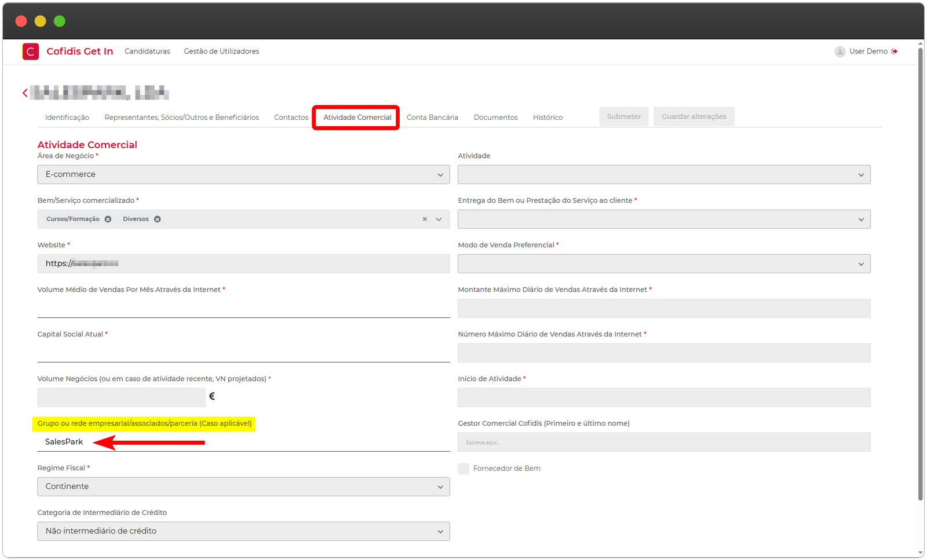Click the logout icon next to User Demo
Viewport: 927px width, 560px height.
[x=895, y=52]
